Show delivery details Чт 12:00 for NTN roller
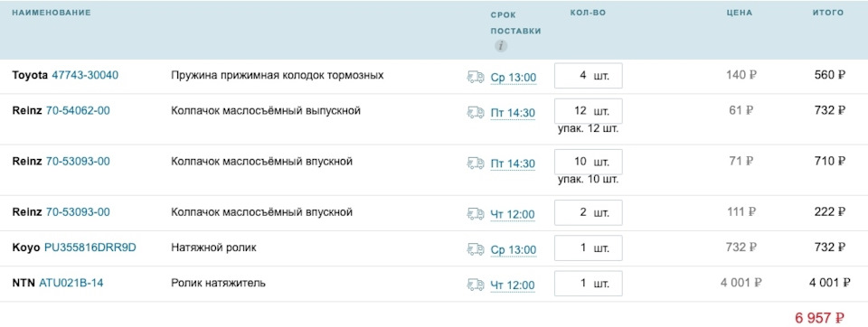The height and width of the screenshot is (327, 868). pos(513,285)
